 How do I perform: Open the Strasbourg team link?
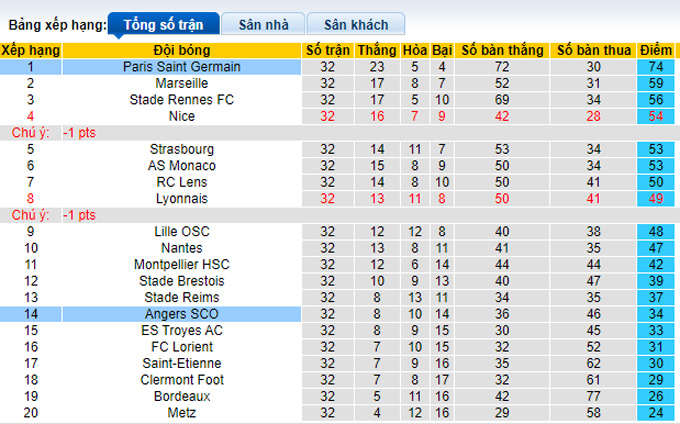pyautogui.click(x=182, y=149)
